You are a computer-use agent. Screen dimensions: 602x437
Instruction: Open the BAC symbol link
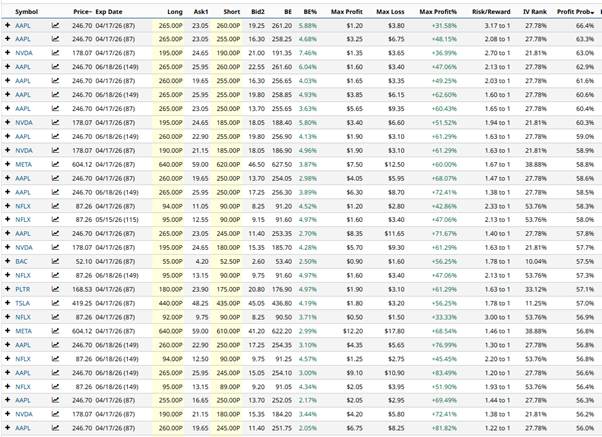(22, 262)
